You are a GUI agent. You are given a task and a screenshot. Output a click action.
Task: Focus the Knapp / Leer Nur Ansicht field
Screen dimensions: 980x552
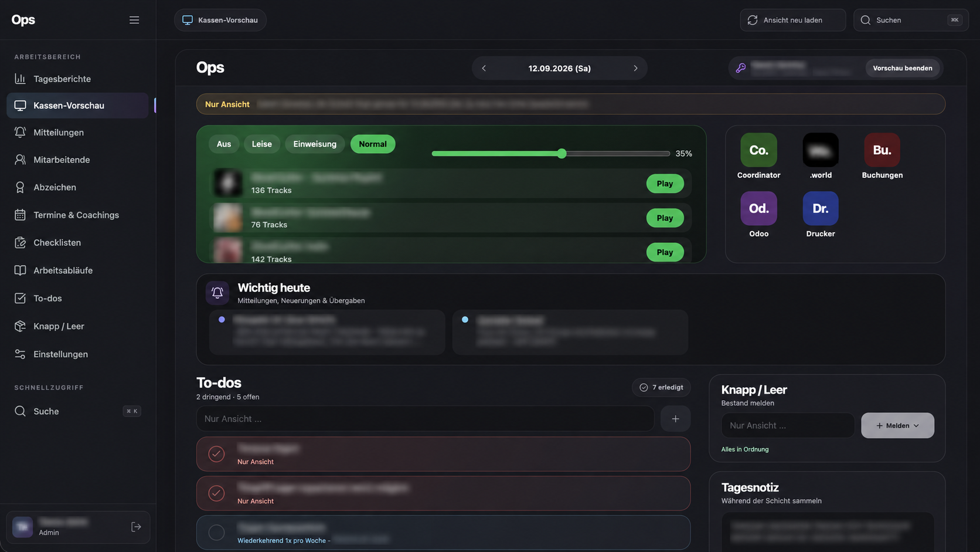[788, 426]
